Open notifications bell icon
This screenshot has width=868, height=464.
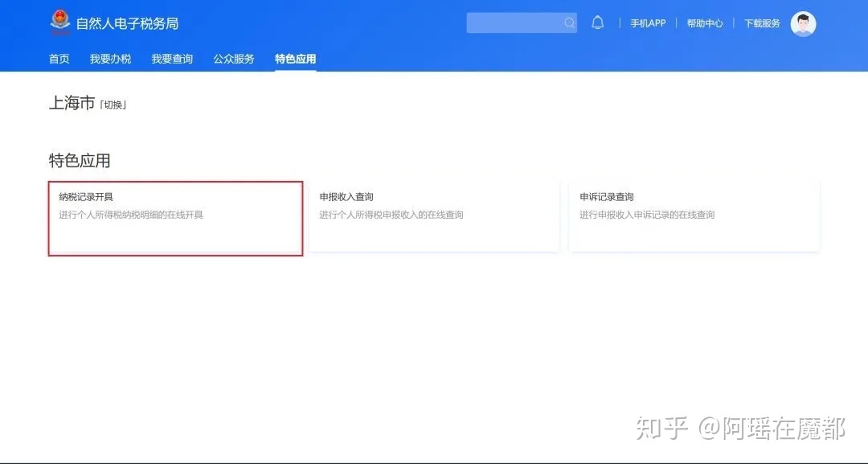[597, 23]
